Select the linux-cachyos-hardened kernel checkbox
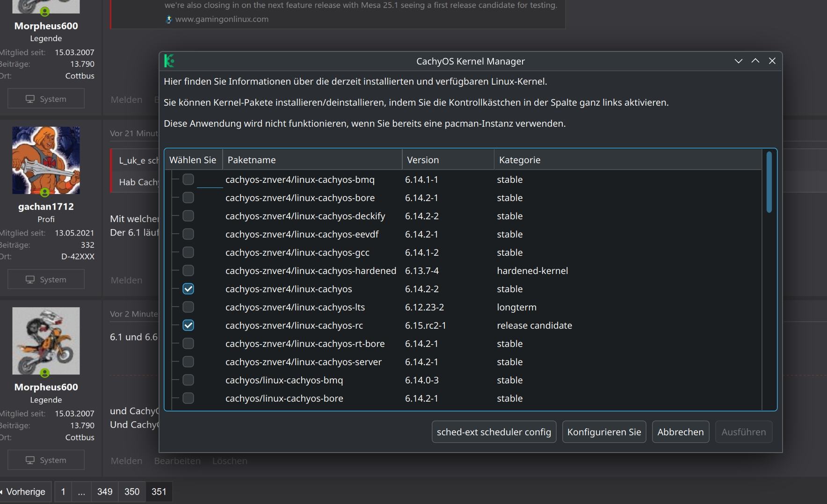This screenshot has width=827, height=504. click(188, 270)
